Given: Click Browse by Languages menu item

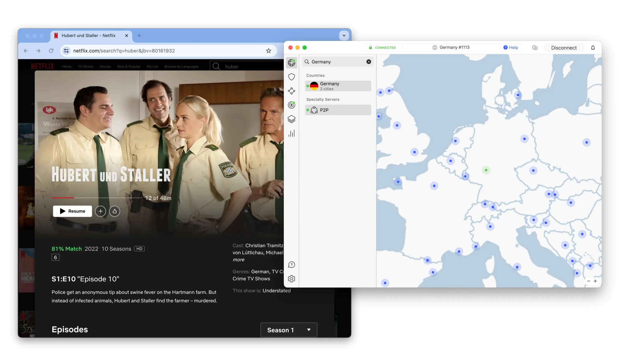Looking at the screenshot, I should [x=181, y=66].
